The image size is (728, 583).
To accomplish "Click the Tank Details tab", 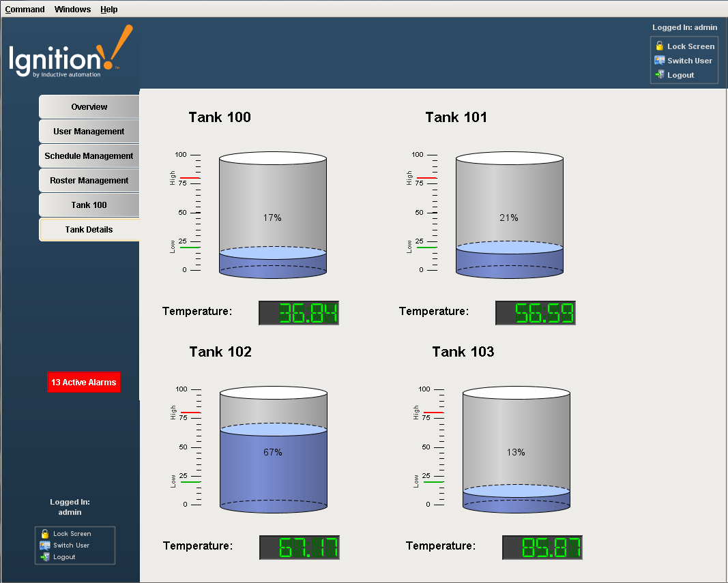I will [x=89, y=229].
